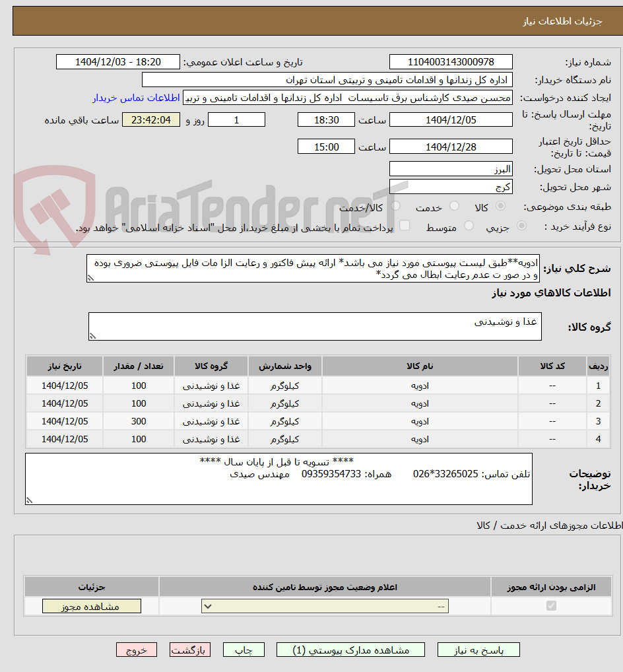
Task: Click the توضیحات خریدار text area
Action: click(x=279, y=479)
